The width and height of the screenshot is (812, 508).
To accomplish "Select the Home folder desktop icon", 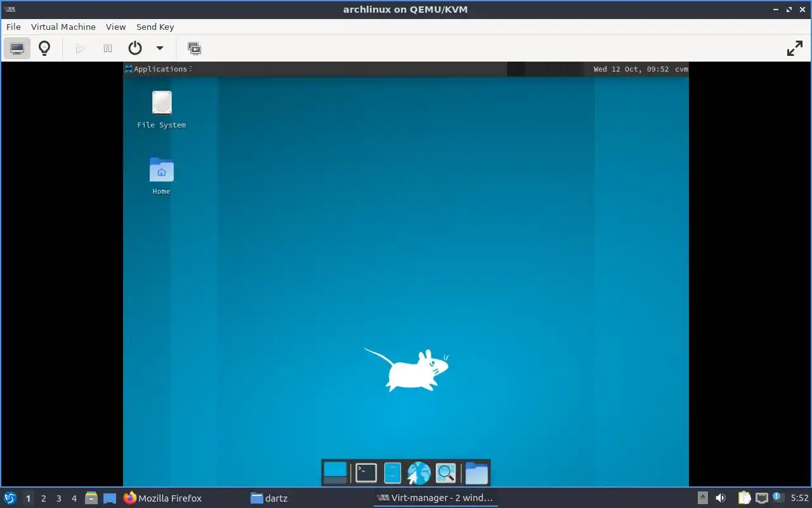I will click(x=161, y=176).
